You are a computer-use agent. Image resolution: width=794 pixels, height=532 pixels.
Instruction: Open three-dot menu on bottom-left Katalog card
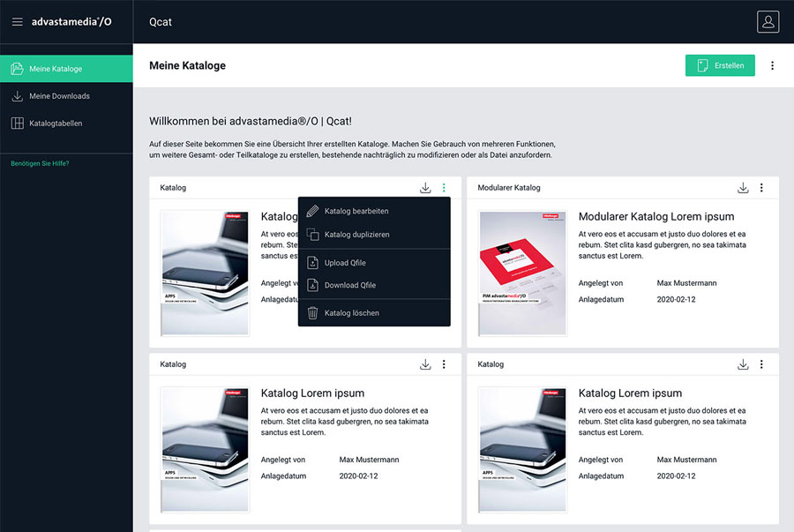444,364
